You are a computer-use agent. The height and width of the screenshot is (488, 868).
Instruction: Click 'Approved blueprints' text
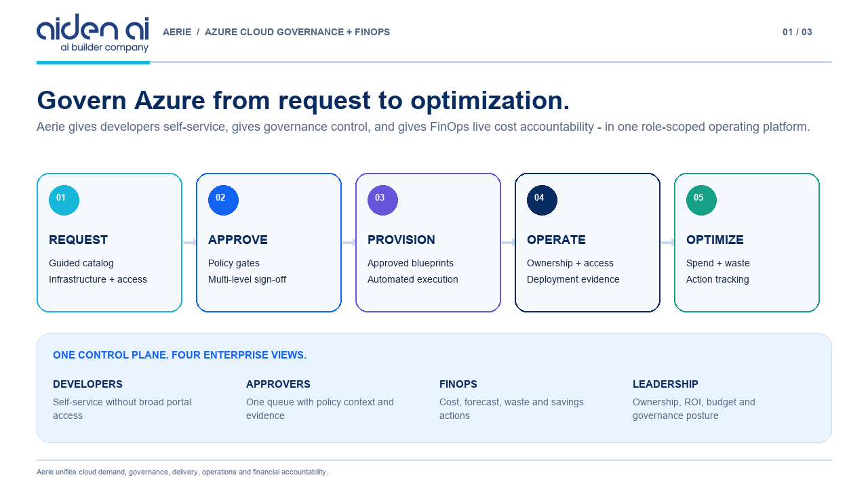(410, 263)
